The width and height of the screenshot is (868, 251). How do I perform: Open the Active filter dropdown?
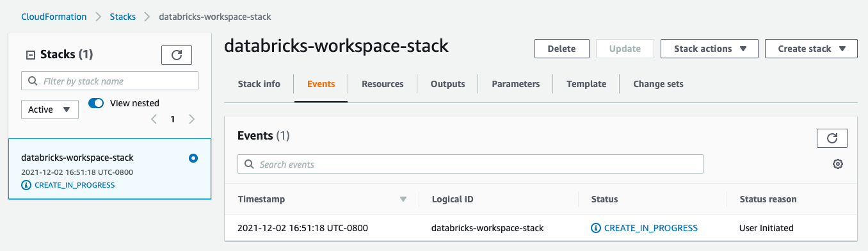(x=50, y=109)
